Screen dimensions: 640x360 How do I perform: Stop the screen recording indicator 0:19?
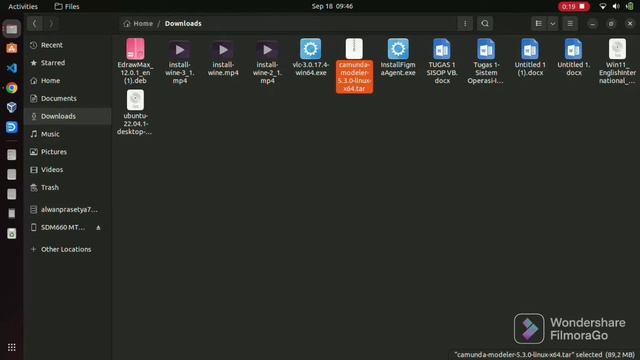573,7
